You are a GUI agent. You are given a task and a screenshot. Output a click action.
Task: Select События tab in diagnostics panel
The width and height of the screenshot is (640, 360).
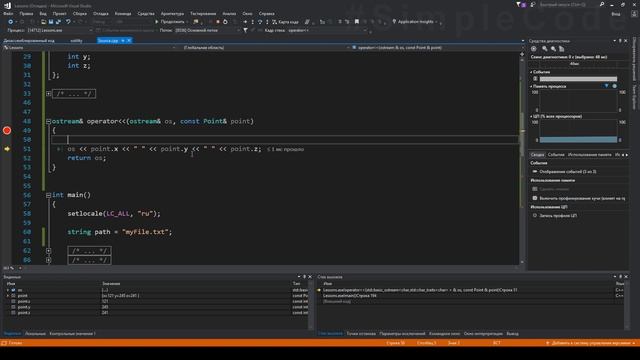click(556, 155)
